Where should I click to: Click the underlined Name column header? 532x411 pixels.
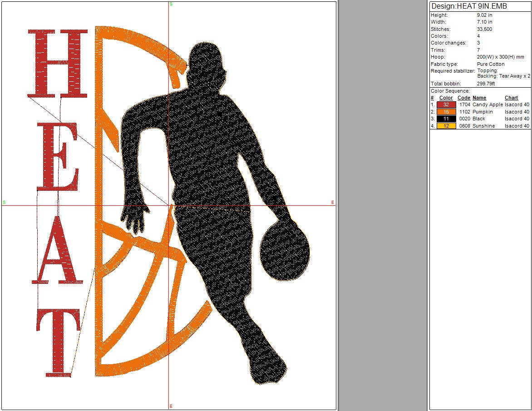[x=479, y=98]
